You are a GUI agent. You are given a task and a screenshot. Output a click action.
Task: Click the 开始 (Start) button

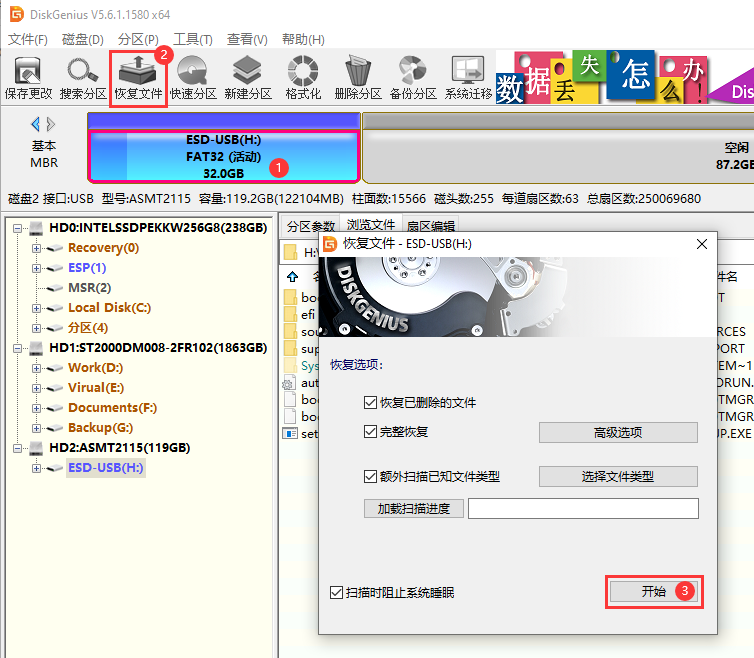tap(653, 591)
